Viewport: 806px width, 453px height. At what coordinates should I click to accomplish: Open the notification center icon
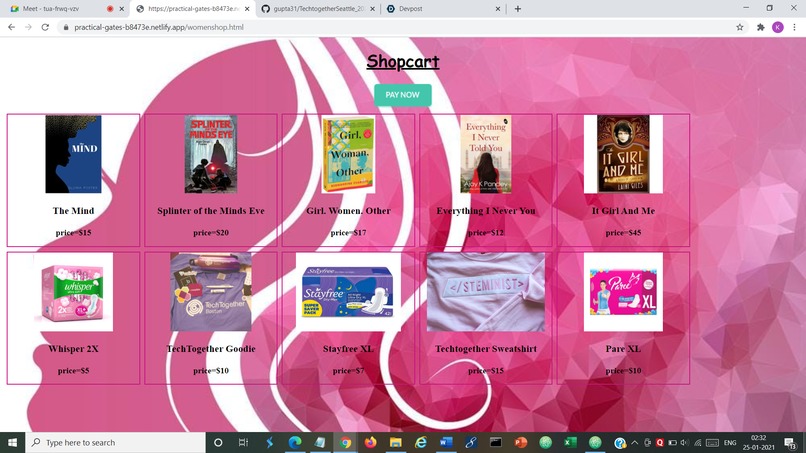[790, 443]
